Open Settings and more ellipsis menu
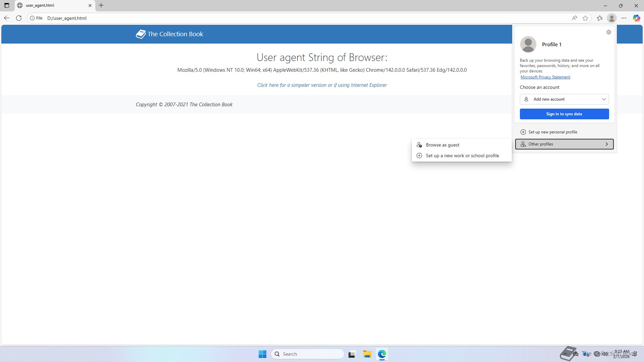Image resolution: width=644 pixels, height=362 pixels. pyautogui.click(x=624, y=18)
